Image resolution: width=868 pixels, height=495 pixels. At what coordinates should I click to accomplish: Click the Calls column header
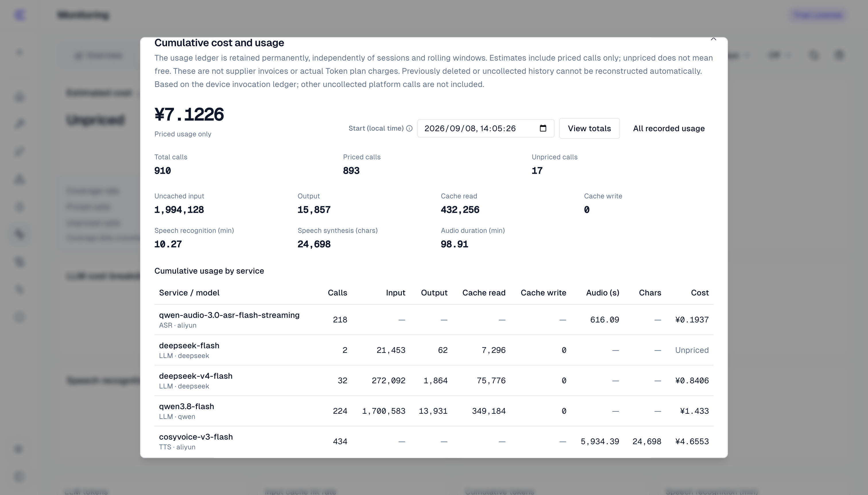coord(337,293)
